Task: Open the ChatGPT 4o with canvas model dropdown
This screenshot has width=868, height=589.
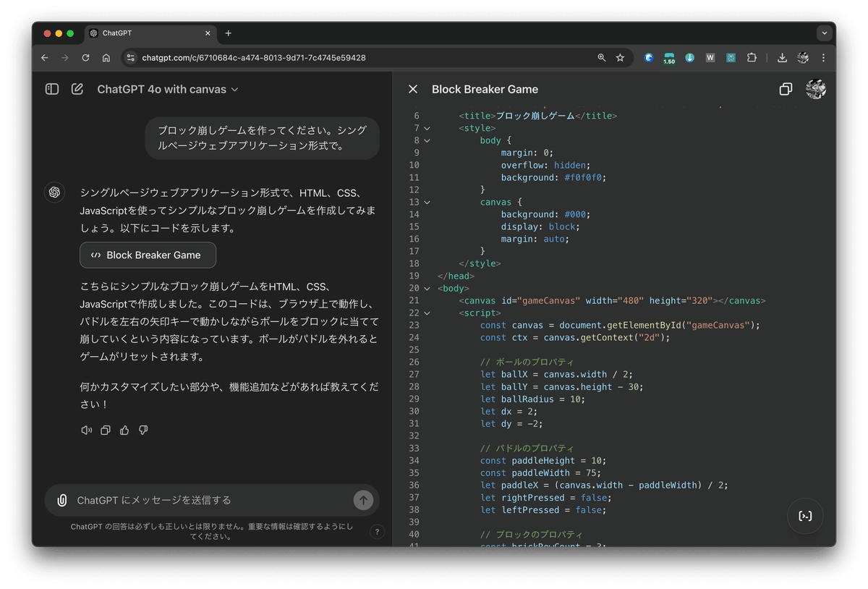Action: 168,90
